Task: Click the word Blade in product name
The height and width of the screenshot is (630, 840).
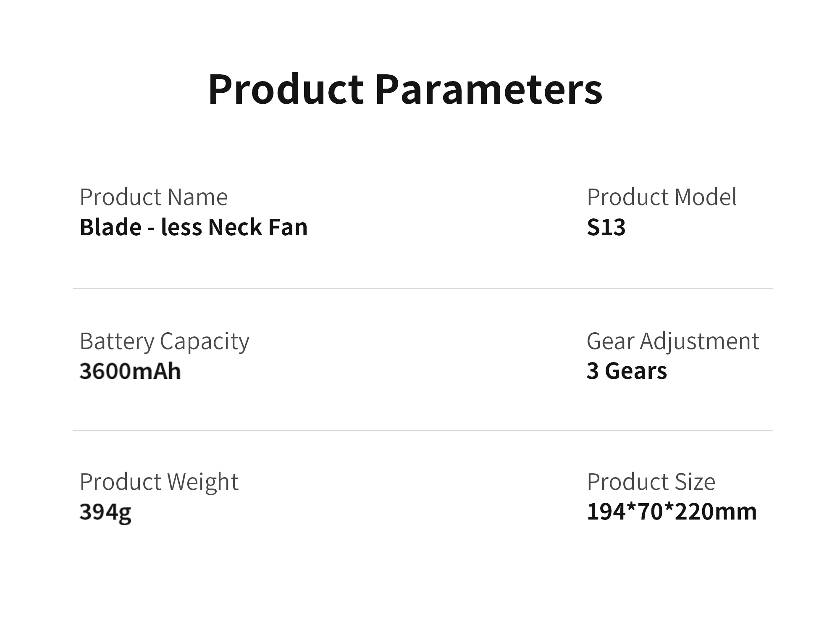Action: [x=110, y=227]
